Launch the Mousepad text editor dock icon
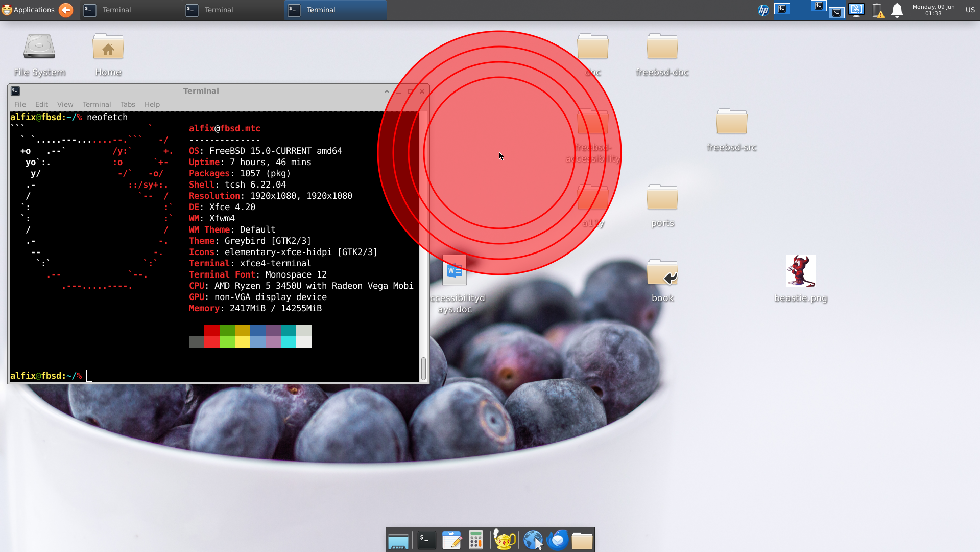The width and height of the screenshot is (980, 552). [x=452, y=540]
